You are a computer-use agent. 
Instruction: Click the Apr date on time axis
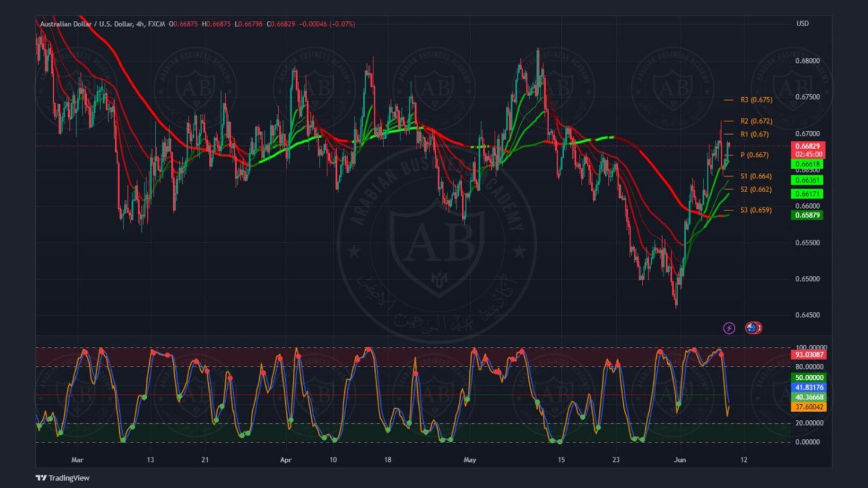[x=285, y=460]
